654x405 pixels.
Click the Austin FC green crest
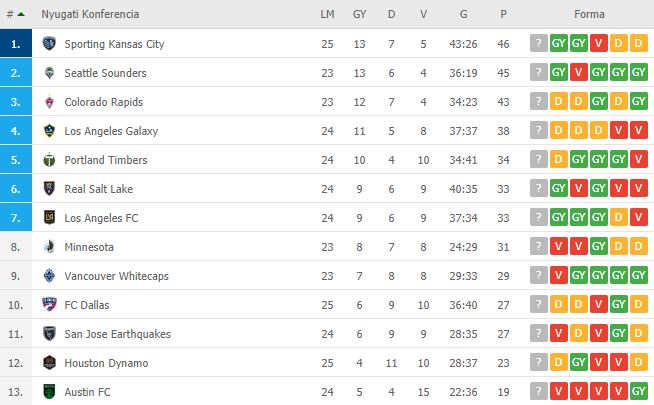tap(49, 392)
